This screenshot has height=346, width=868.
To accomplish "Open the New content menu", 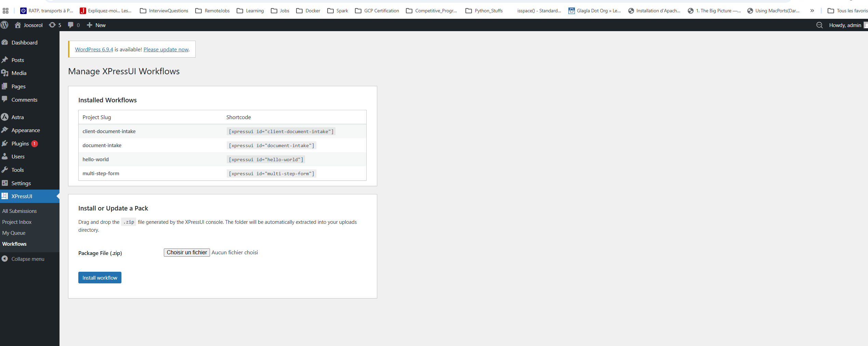I will click(96, 25).
